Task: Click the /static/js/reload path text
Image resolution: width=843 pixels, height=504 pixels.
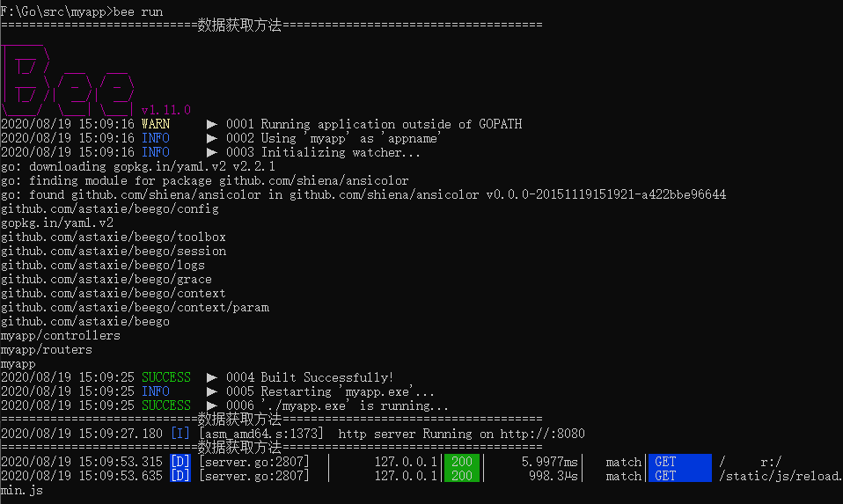Action: pyautogui.click(x=781, y=476)
